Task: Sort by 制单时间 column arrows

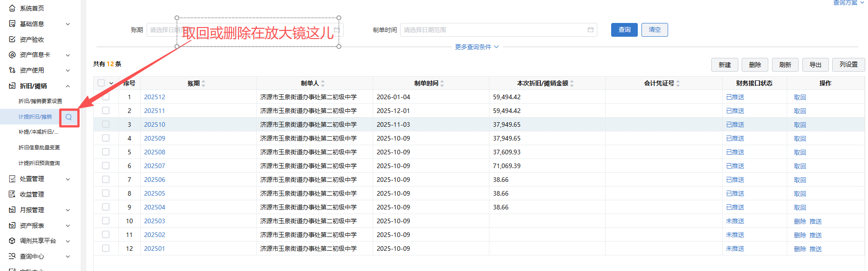Action: (x=443, y=84)
